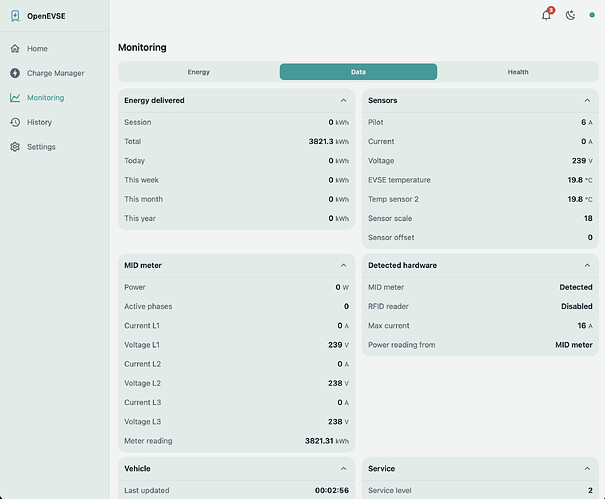Click the Monitoring page heading

pyautogui.click(x=142, y=47)
